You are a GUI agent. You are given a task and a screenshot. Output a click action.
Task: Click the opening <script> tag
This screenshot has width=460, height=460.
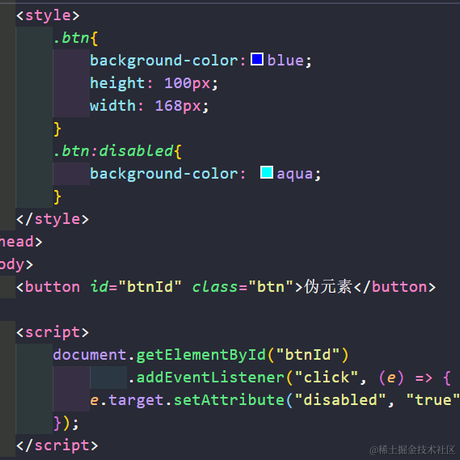tap(52, 333)
